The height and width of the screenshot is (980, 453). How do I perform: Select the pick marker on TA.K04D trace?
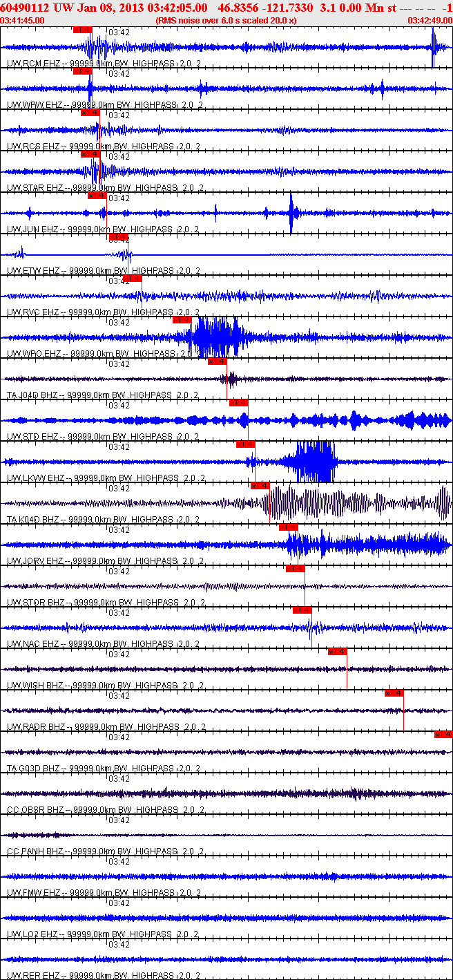[260, 486]
